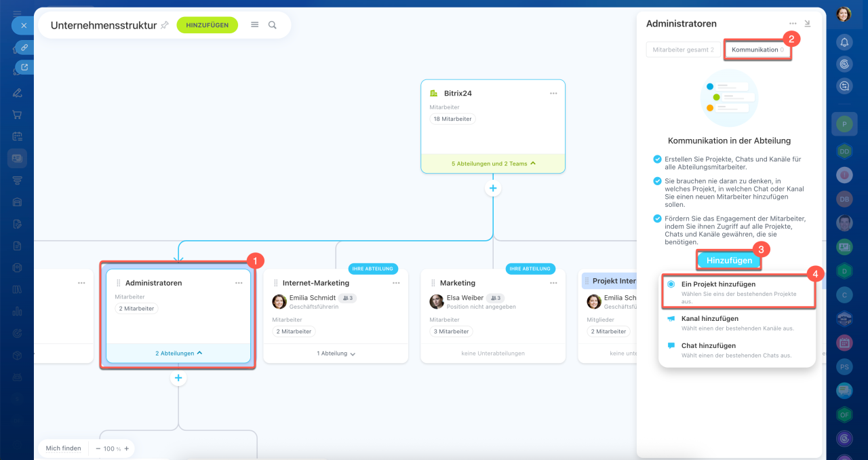Increase zoom with the plus control
868x460 pixels.
click(126, 448)
